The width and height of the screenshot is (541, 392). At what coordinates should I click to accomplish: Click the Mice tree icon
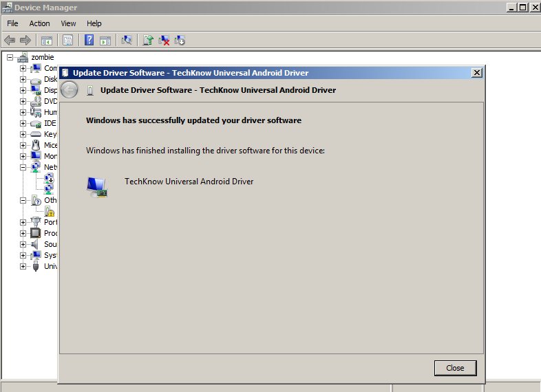[x=36, y=145]
